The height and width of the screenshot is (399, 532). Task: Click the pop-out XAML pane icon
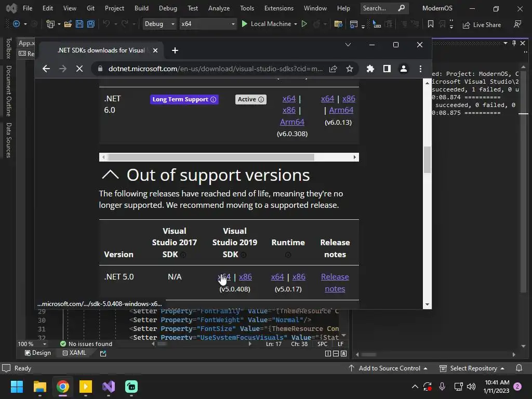(103, 353)
